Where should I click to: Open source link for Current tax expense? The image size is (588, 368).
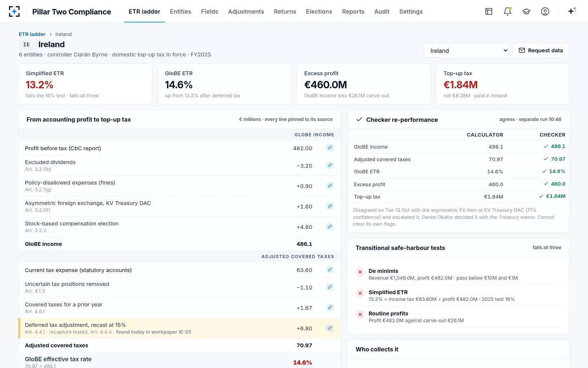330,269
